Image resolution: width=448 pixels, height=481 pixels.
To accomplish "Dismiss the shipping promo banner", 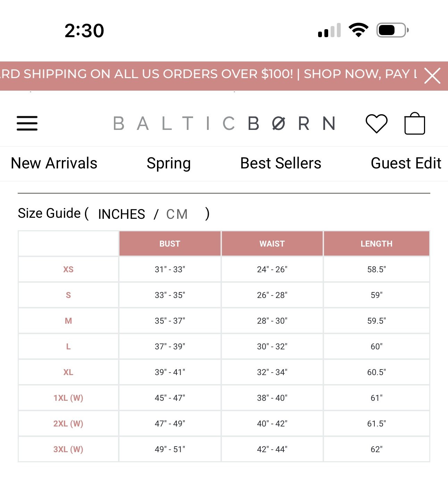I will (x=432, y=76).
